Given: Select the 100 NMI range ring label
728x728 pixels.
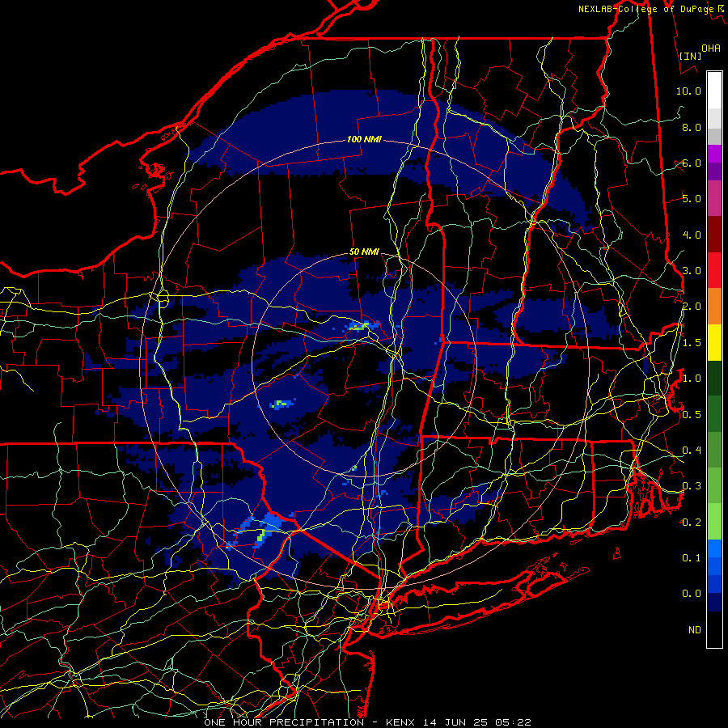Looking at the screenshot, I should coord(364,139).
